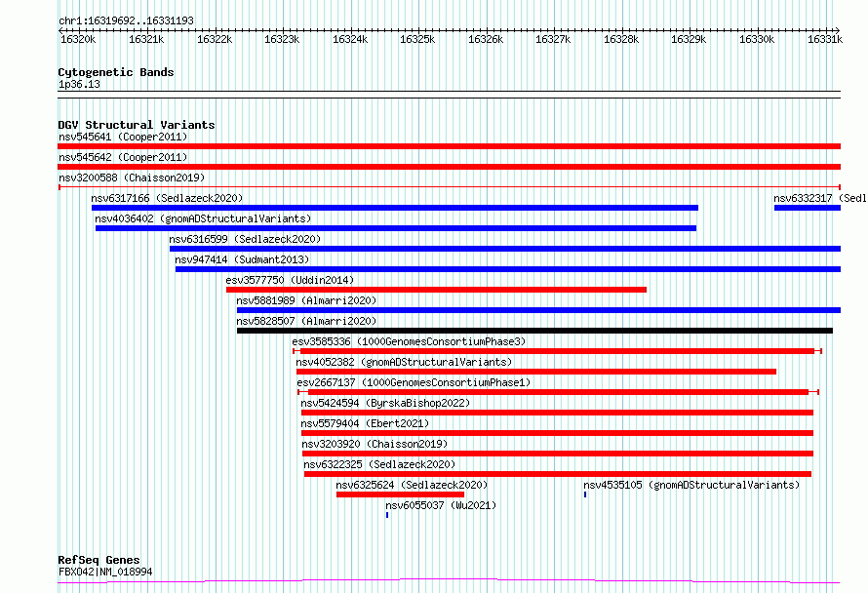Click the chr1:16319692..16331193 coordinates text

click(126, 20)
